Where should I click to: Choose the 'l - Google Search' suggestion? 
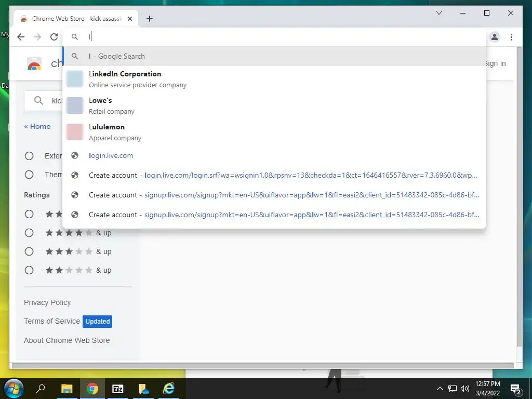tap(274, 56)
